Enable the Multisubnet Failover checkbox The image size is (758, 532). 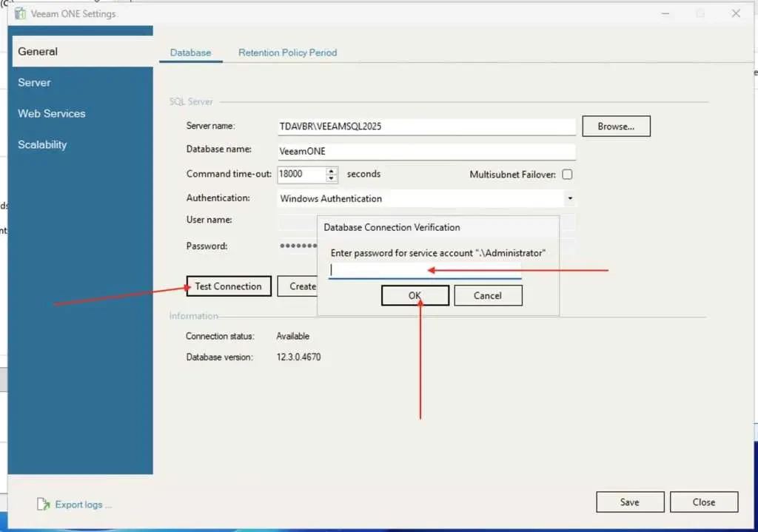(x=568, y=175)
